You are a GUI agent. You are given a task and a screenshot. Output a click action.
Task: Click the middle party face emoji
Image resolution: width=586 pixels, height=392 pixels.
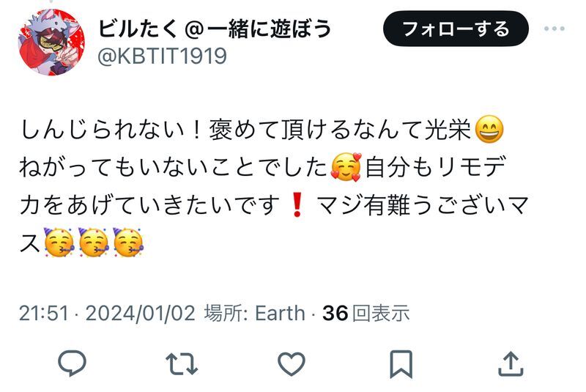[x=93, y=242]
